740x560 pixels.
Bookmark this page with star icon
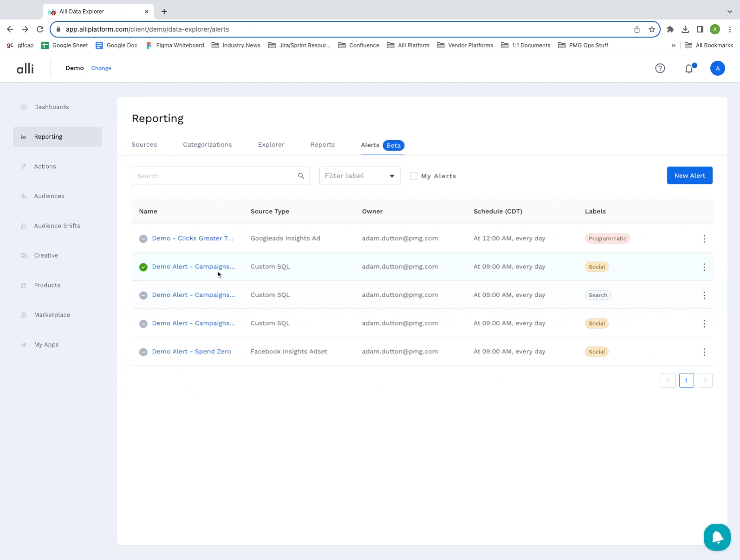click(652, 29)
